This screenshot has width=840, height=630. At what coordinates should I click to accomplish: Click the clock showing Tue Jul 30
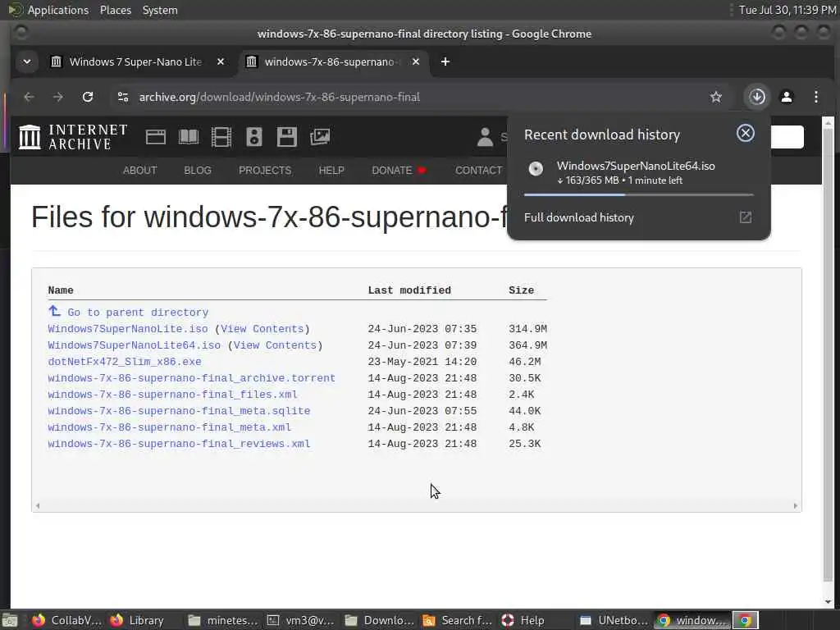tap(787, 10)
